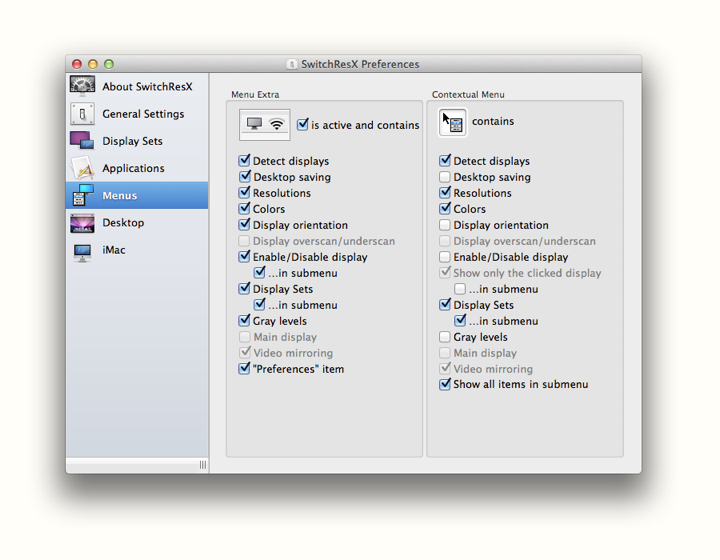Screen dimensions: 720x560
Task: Disable Resolutions in Menu Extra
Action: [244, 192]
